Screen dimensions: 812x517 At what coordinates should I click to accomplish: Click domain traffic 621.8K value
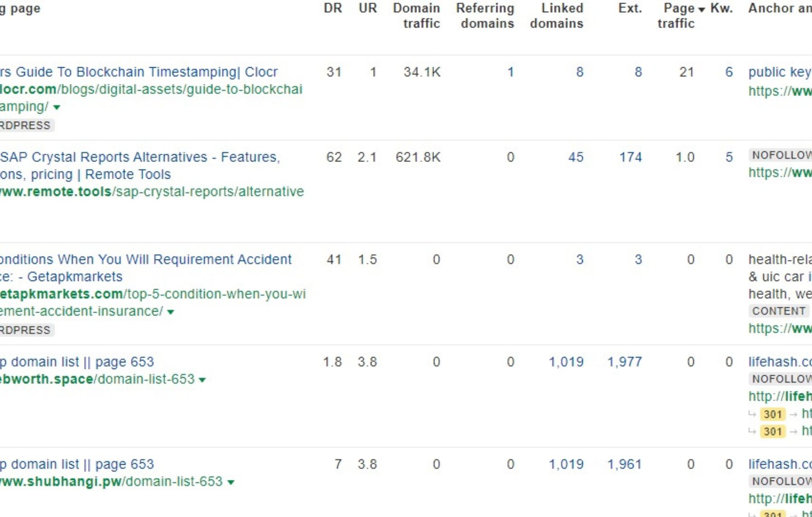(418, 157)
